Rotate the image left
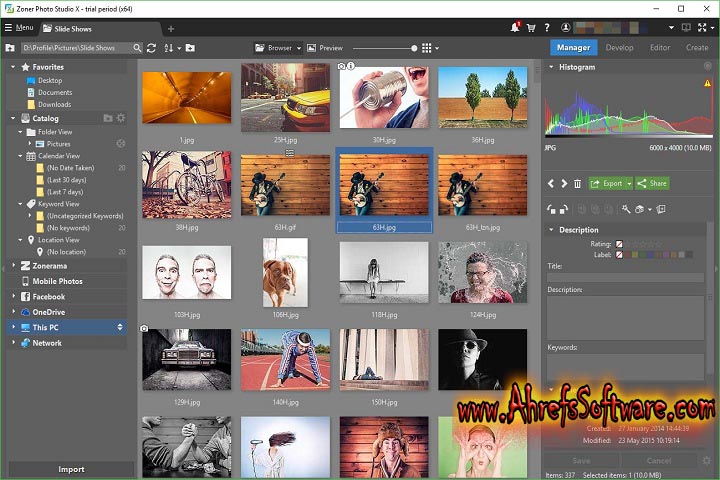Viewport: 720px width, 480px height. [551, 209]
